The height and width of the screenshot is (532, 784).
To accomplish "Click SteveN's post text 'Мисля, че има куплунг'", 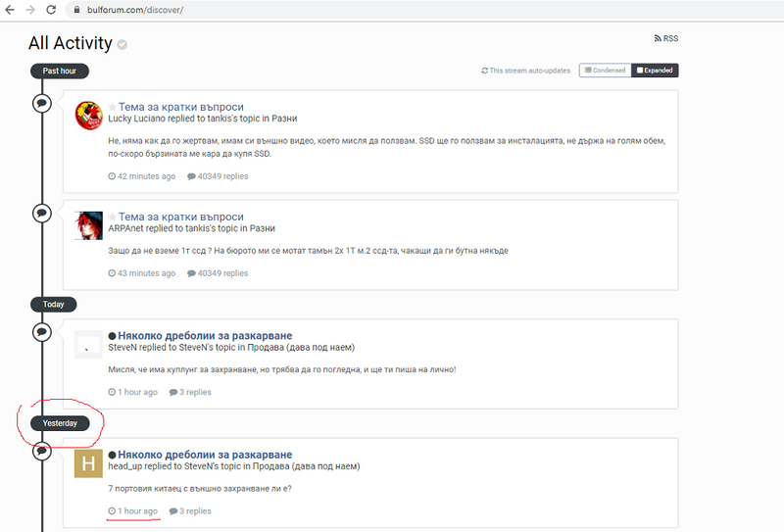I will 282,369.
